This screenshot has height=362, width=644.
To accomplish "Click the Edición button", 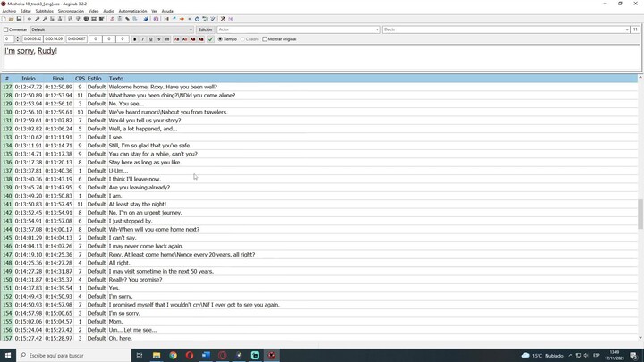I will [205, 29].
